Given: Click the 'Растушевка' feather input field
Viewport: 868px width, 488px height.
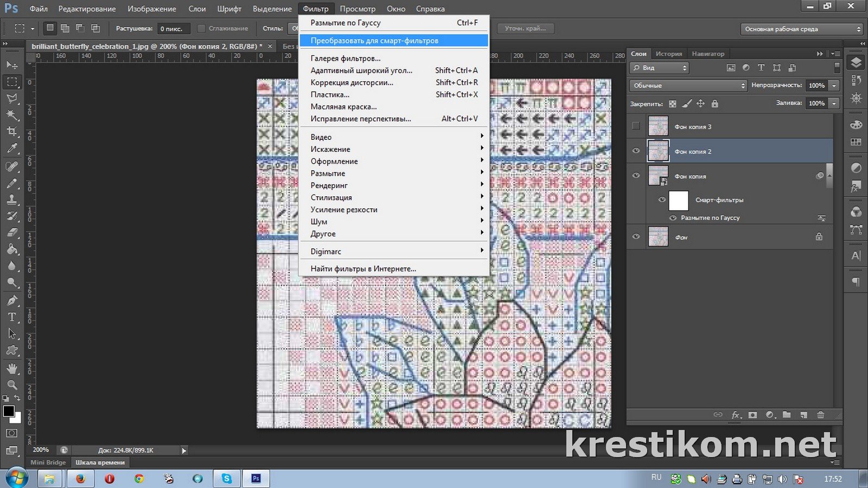Looking at the screenshot, I should click(x=173, y=29).
